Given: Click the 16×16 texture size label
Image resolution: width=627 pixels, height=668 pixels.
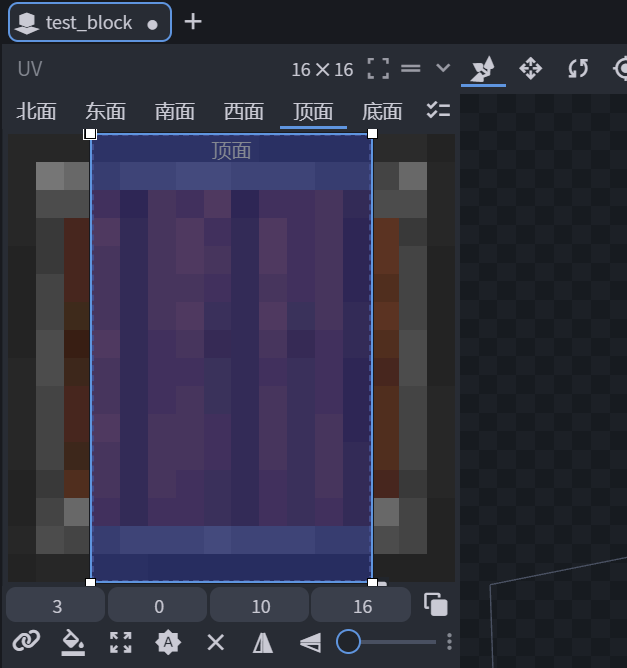Looking at the screenshot, I should point(322,69).
